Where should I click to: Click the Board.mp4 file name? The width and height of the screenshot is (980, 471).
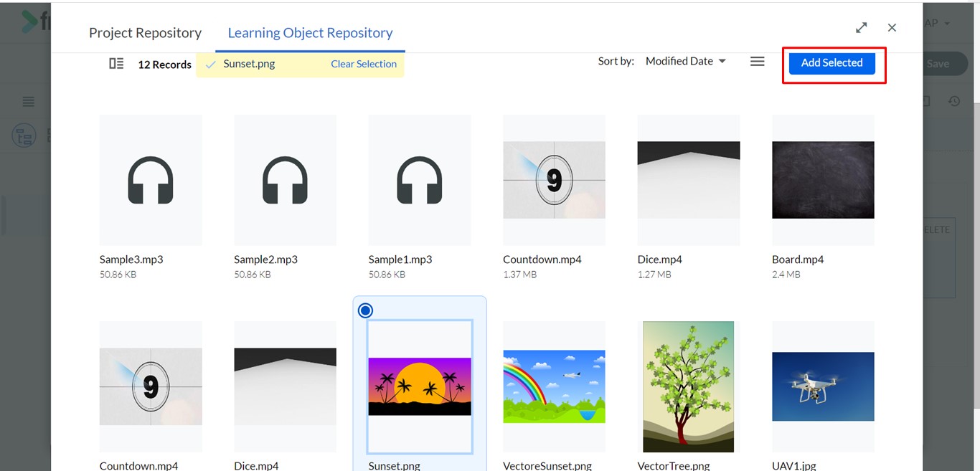tap(798, 260)
